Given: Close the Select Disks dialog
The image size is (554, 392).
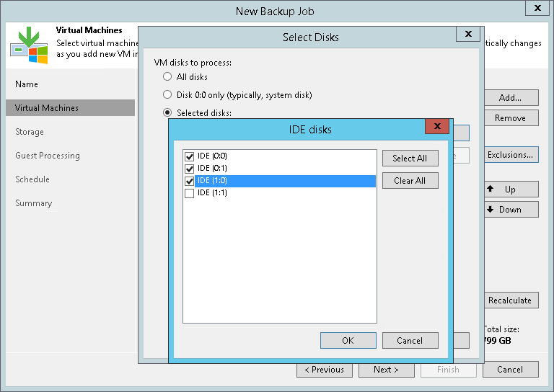Looking at the screenshot, I should 468,34.
